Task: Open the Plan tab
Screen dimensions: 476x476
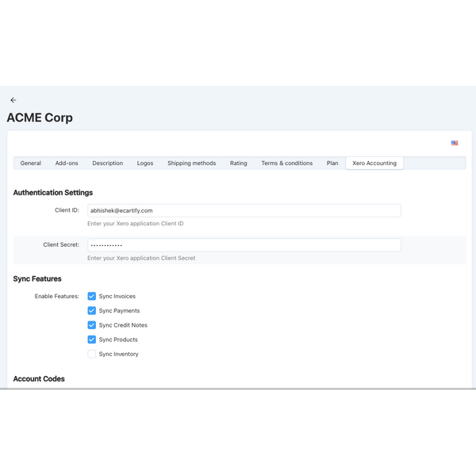Action: point(332,163)
